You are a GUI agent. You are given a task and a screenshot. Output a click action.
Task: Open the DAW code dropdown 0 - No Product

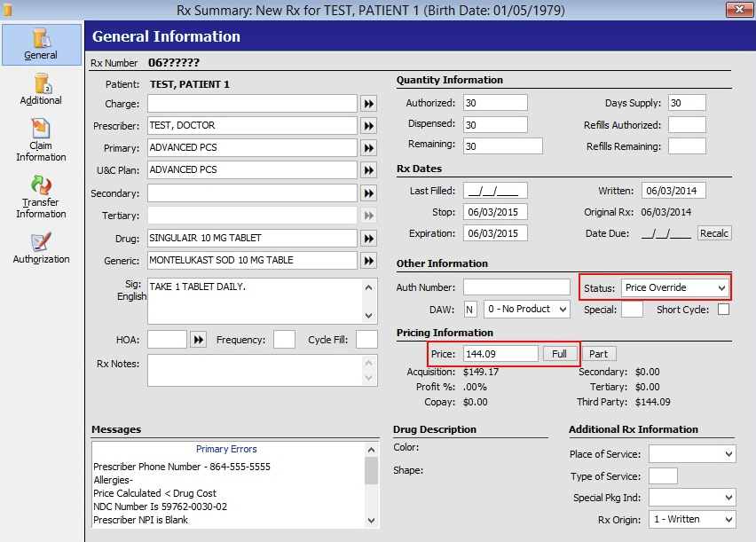pos(527,309)
